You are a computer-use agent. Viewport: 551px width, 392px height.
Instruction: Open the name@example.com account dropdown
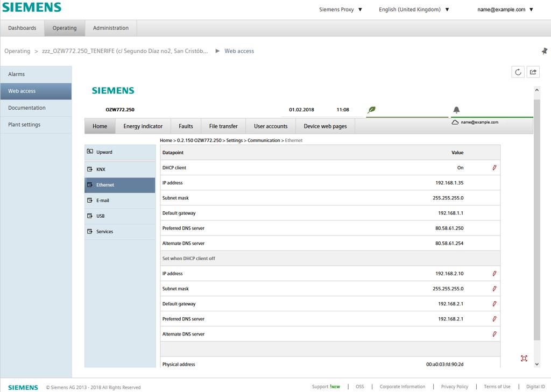pos(505,10)
